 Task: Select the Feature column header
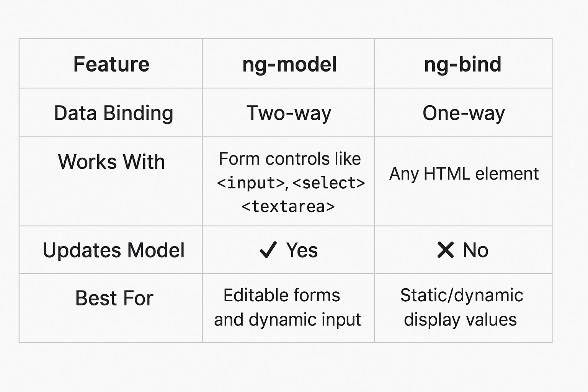(x=111, y=64)
